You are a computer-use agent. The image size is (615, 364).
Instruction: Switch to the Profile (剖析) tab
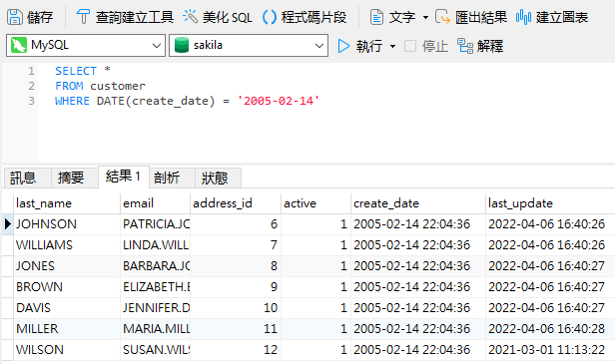[172, 178]
